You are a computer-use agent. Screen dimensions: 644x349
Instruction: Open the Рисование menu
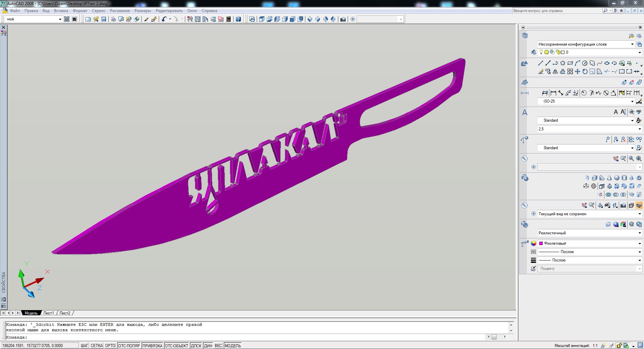click(120, 11)
